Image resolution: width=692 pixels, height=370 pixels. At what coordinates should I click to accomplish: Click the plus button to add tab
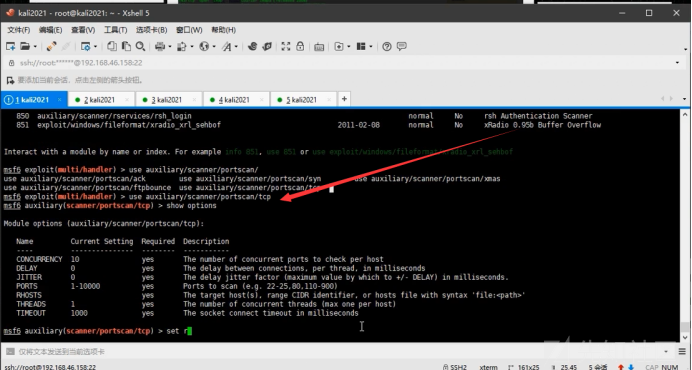pos(344,99)
